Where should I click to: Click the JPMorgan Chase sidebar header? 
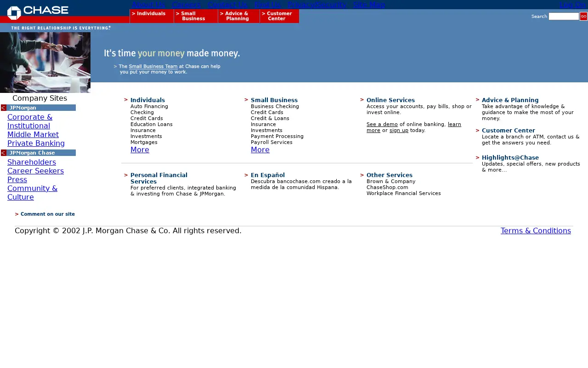pos(41,153)
